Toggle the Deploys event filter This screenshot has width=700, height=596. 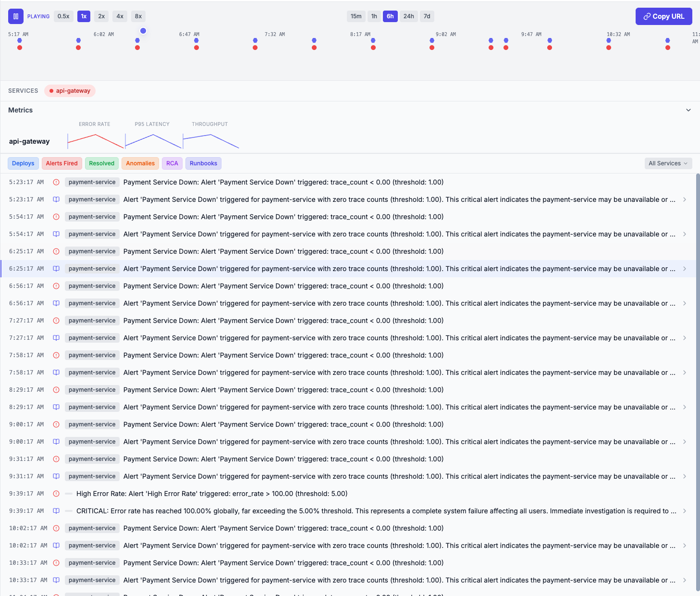23,163
